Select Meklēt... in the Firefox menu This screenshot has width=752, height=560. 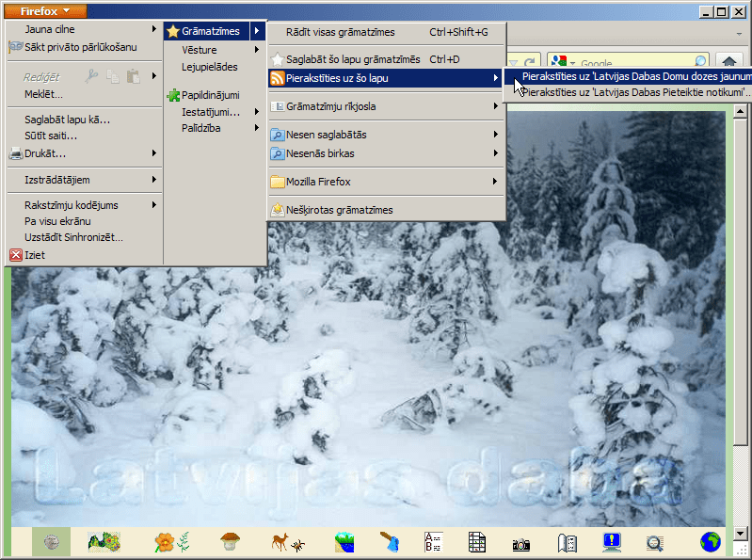pos(43,94)
